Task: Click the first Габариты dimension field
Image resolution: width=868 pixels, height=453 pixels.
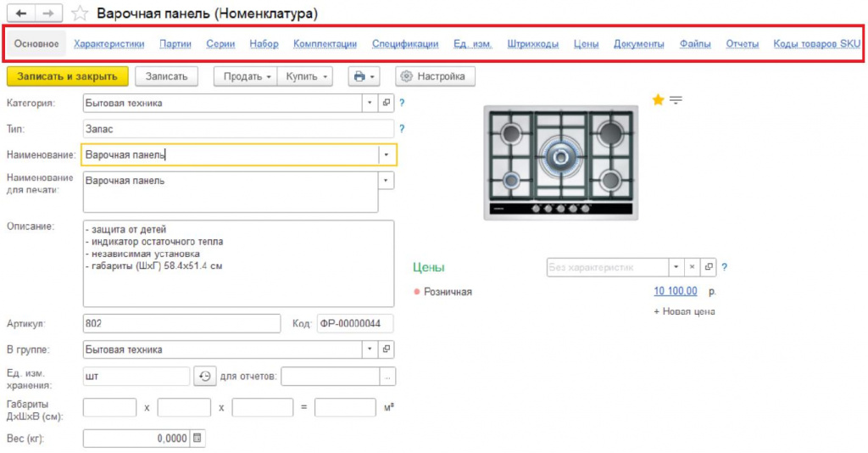Action: pos(109,407)
